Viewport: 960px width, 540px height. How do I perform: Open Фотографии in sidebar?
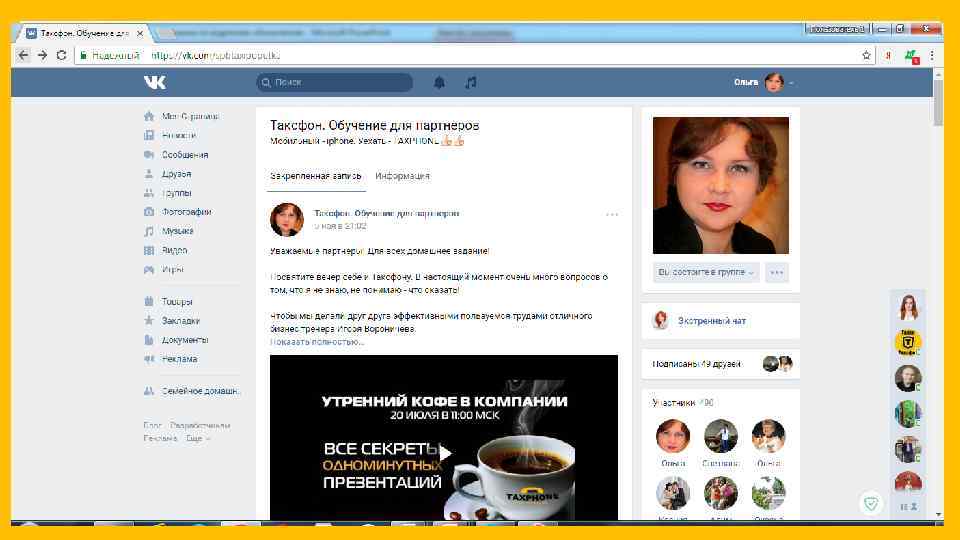[178, 212]
